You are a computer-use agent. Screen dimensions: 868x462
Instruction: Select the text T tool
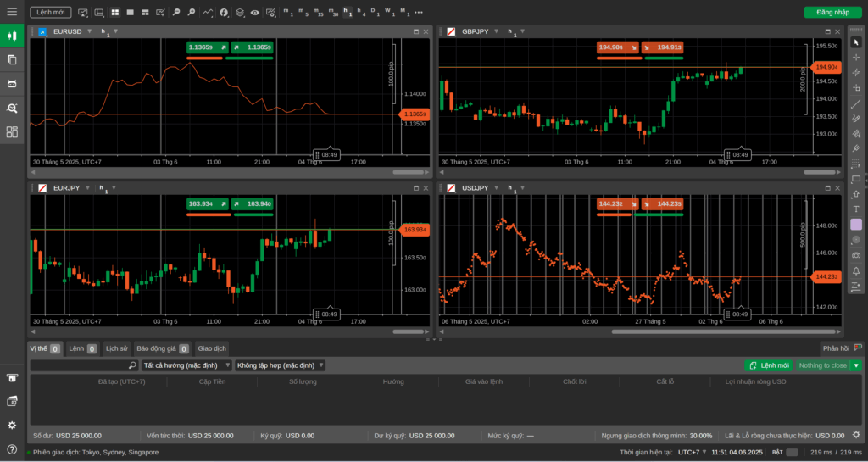point(856,209)
